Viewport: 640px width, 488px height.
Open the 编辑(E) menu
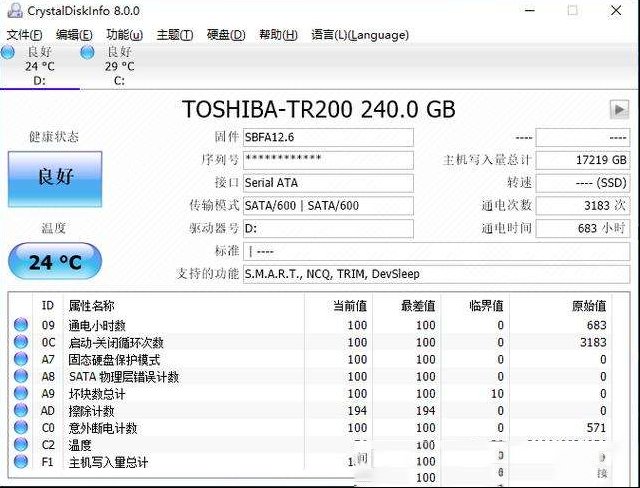pos(74,35)
